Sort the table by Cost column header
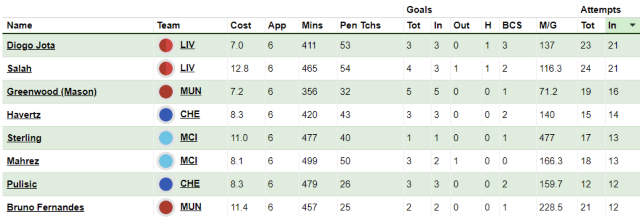The height and width of the screenshot is (223, 644). [x=241, y=26]
